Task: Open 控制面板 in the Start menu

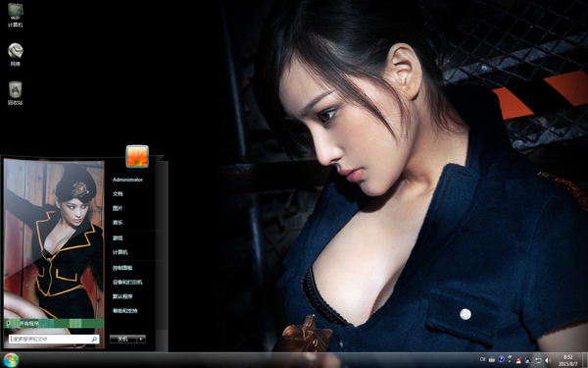Action: (122, 268)
